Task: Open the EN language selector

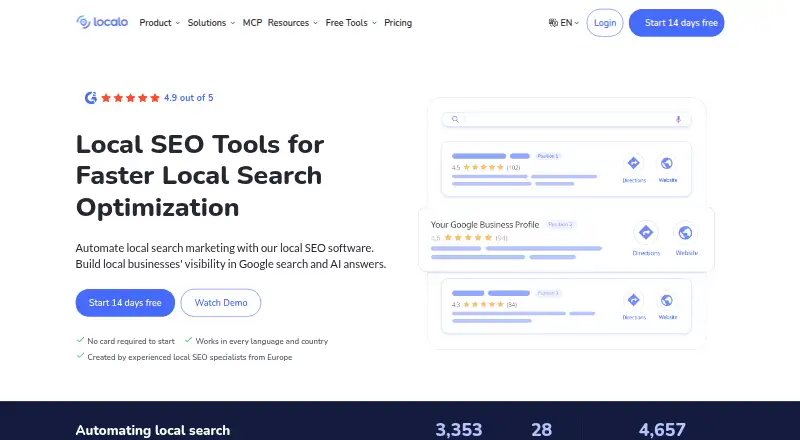Action: (564, 22)
